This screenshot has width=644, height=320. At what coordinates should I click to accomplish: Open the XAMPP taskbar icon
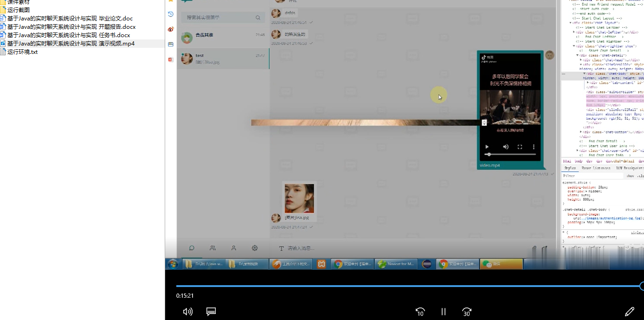click(321, 264)
